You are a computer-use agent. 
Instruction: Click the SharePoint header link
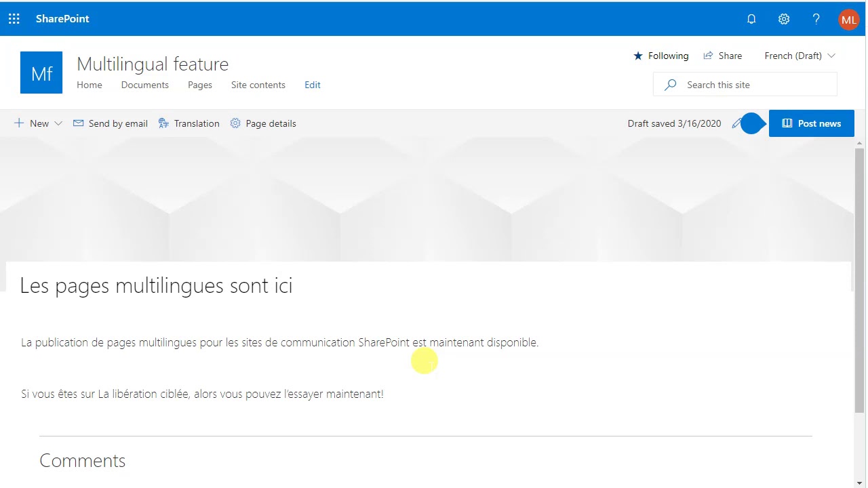[x=62, y=19]
